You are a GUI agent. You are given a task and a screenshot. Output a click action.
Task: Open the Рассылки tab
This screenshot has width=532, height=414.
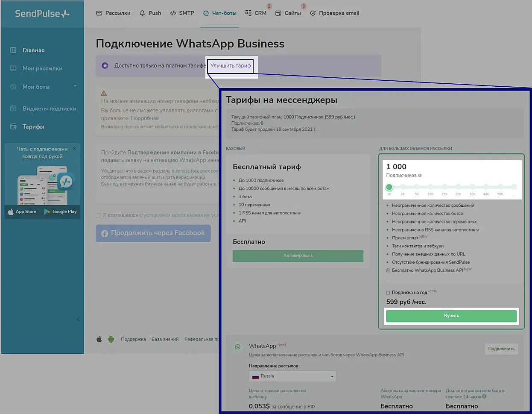click(114, 13)
